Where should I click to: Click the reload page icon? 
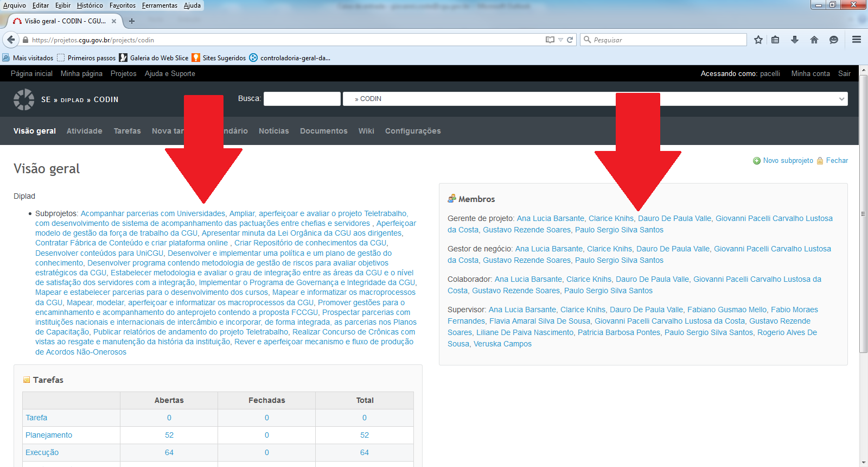tap(570, 40)
